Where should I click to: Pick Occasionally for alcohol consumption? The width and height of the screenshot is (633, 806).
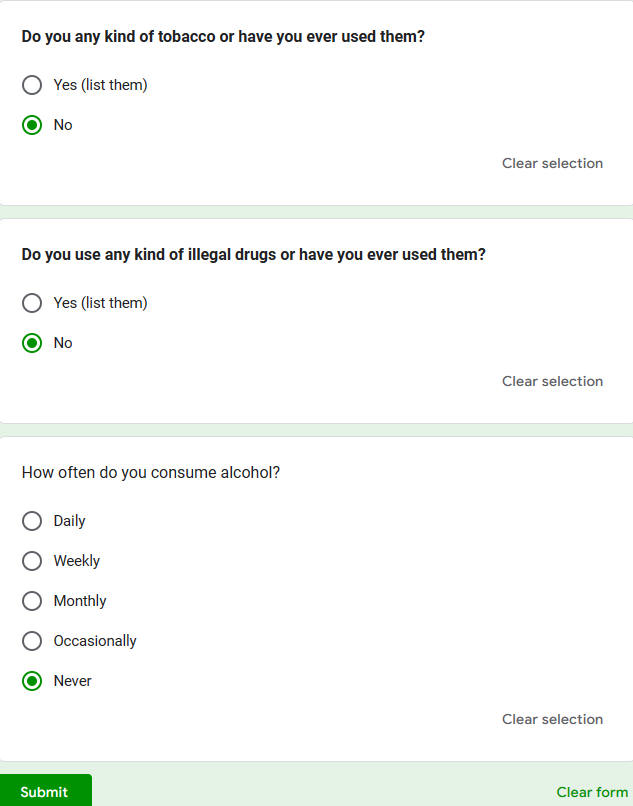click(32, 641)
